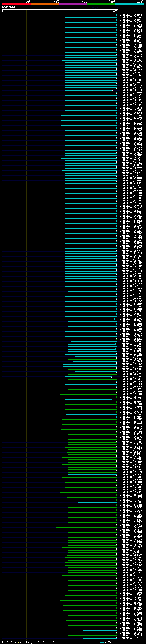The image size is (146, 644).
Task: Open hit UniRef100_B9T4L7
Action: tap(131, 32)
